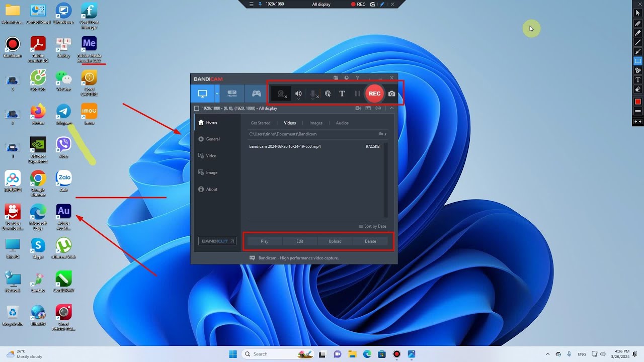The image size is (644, 362).
Task: Show hidden system tray icons chevron
Action: 547,354
